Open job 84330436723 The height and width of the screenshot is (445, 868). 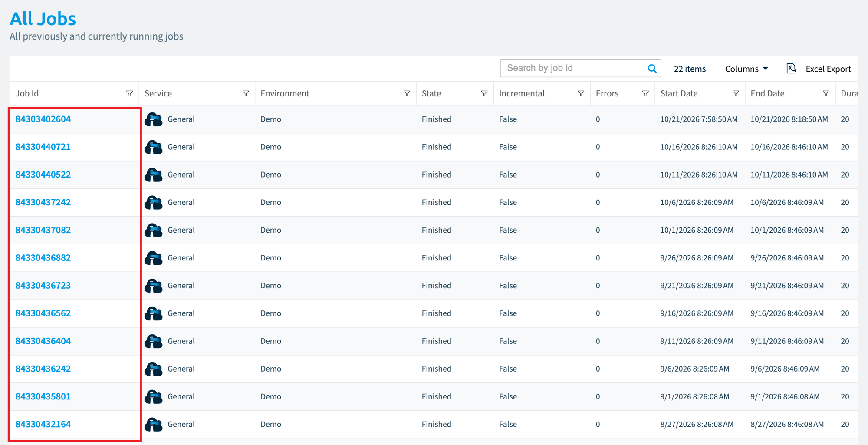[x=43, y=286]
